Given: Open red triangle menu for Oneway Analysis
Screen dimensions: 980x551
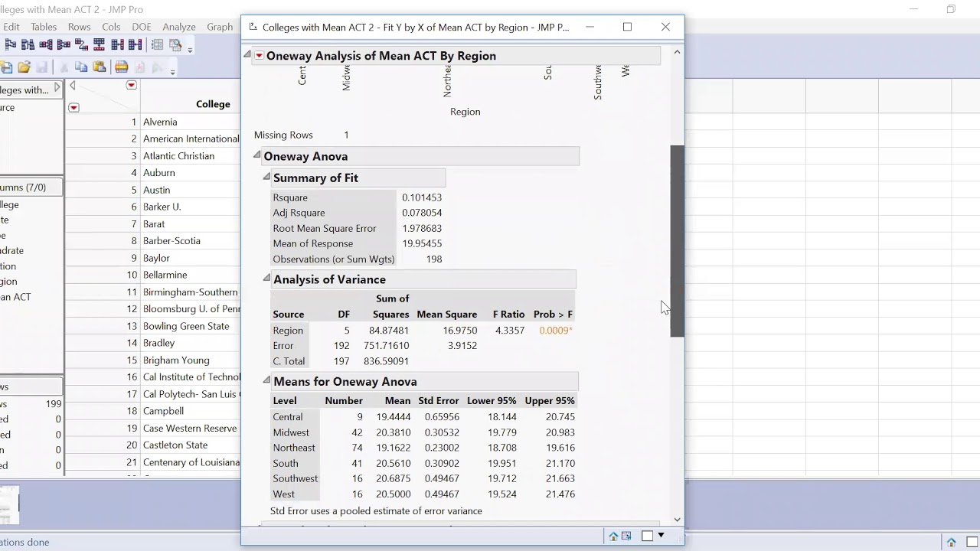Looking at the screenshot, I should click(259, 56).
